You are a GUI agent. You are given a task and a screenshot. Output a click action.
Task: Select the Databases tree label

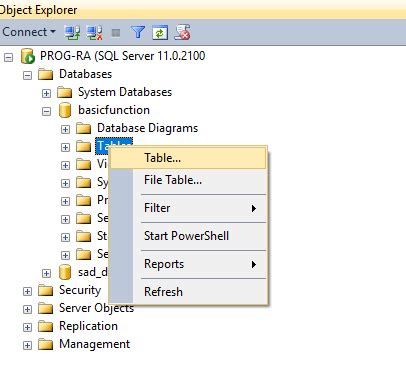click(x=85, y=74)
